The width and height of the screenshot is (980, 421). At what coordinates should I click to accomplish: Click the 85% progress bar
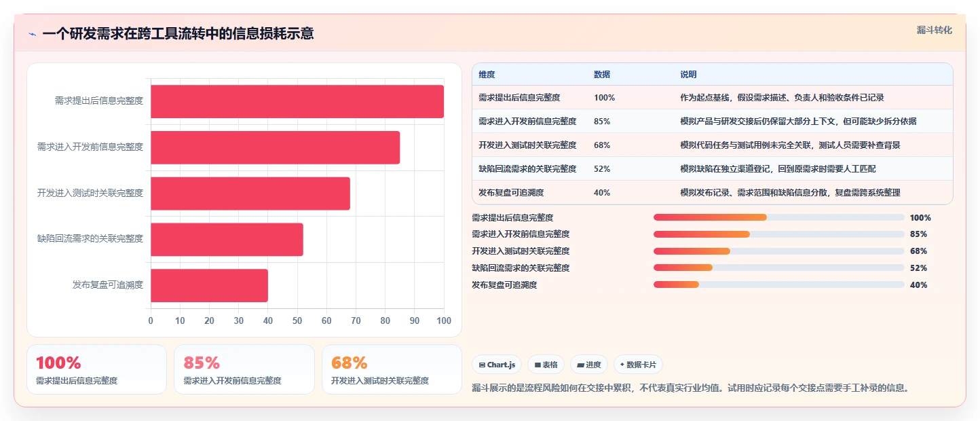click(x=778, y=234)
